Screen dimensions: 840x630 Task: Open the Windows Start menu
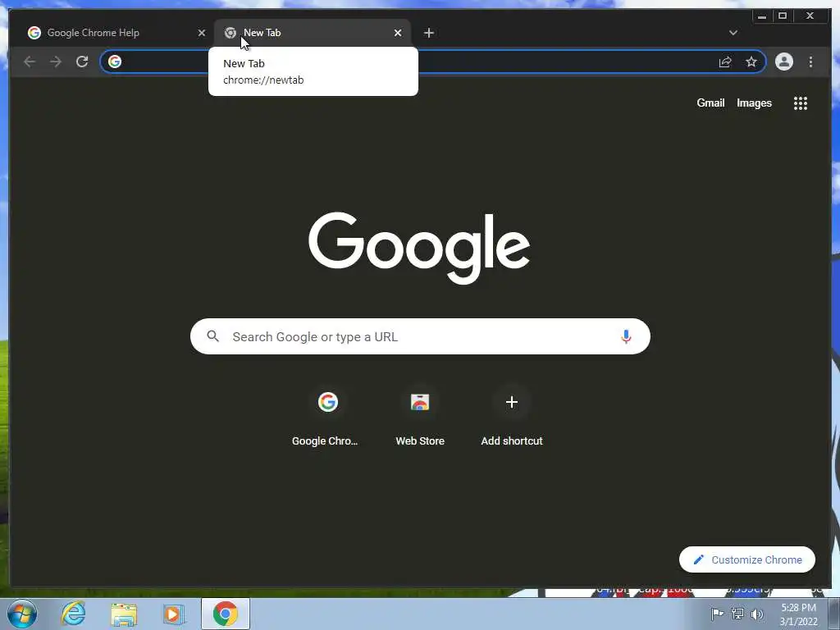[x=22, y=614]
